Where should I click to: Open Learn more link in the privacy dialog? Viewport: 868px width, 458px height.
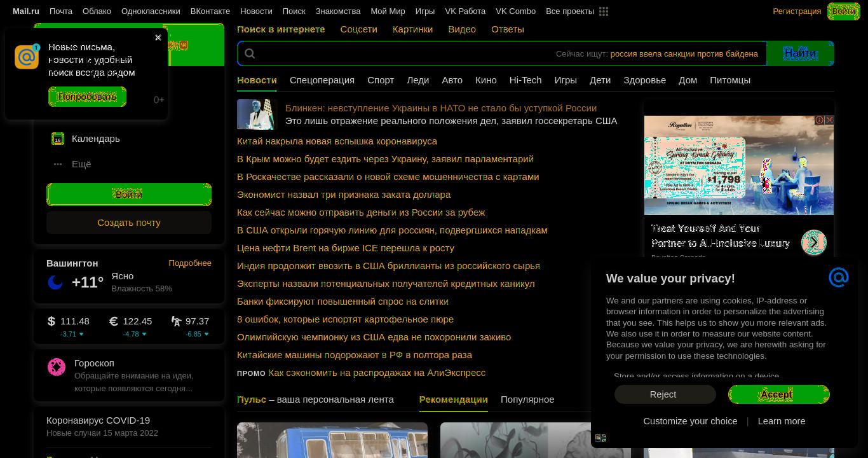781,421
